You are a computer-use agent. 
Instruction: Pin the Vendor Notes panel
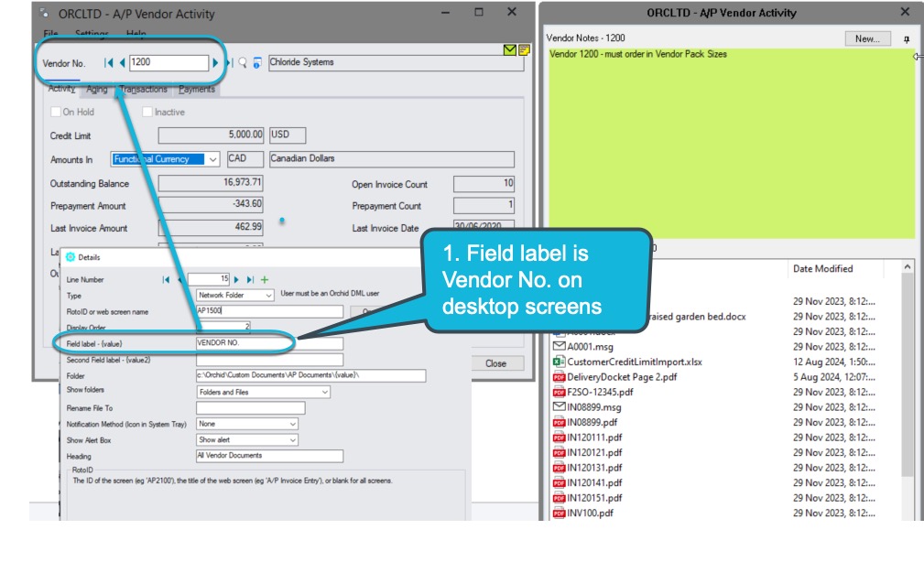coord(907,39)
